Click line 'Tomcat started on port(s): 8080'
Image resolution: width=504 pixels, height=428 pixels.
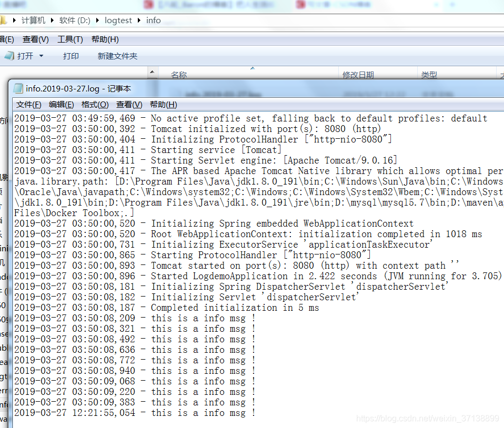tap(237, 266)
